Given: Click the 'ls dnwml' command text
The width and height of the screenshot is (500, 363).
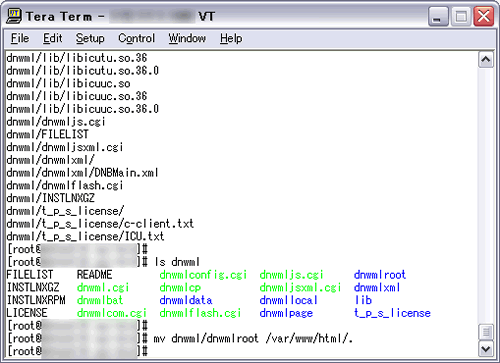Looking at the screenshot, I should 177,262.
